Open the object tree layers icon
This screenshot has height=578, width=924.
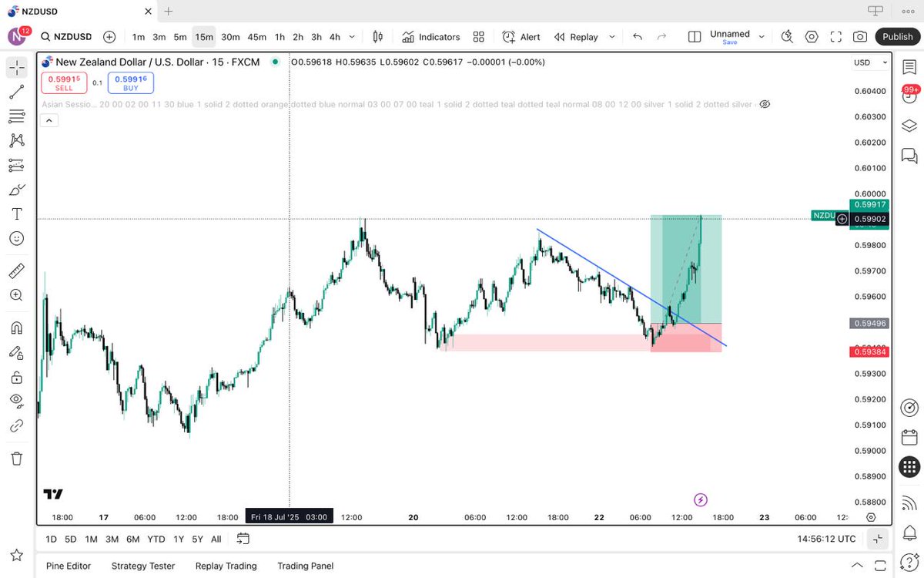click(x=909, y=126)
